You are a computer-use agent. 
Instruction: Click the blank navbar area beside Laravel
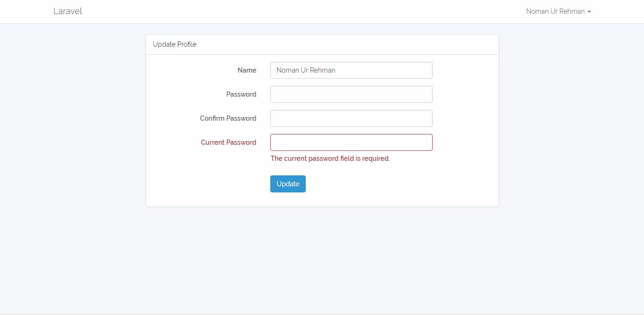pos(283,11)
